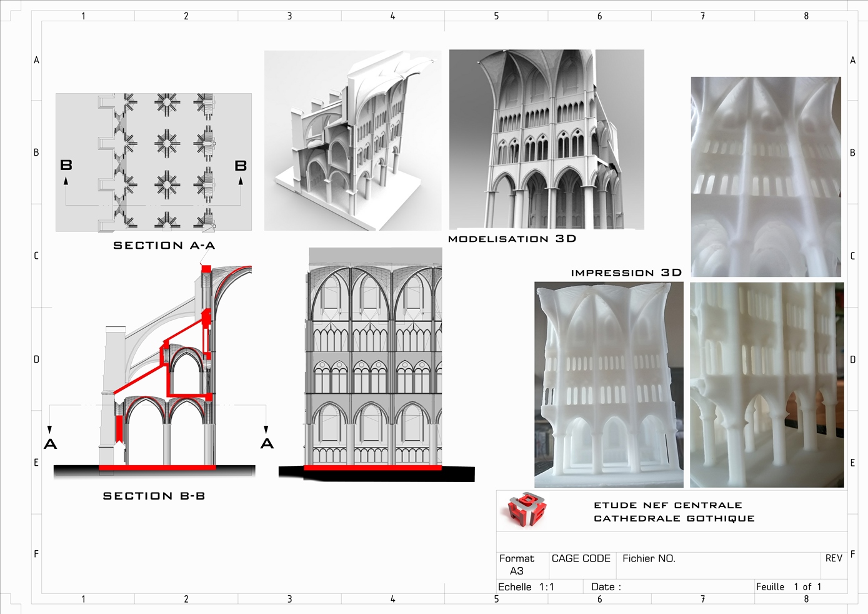Select the nave interior perspective render

tap(546, 139)
